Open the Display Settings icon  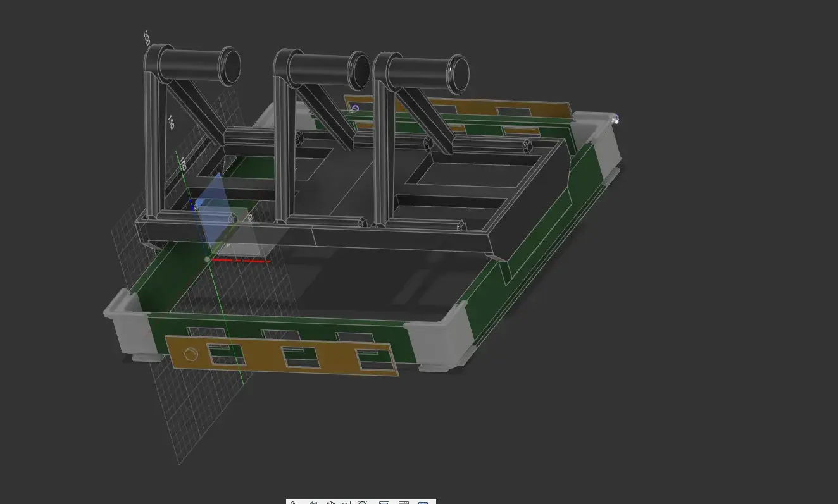pyautogui.click(x=384, y=503)
